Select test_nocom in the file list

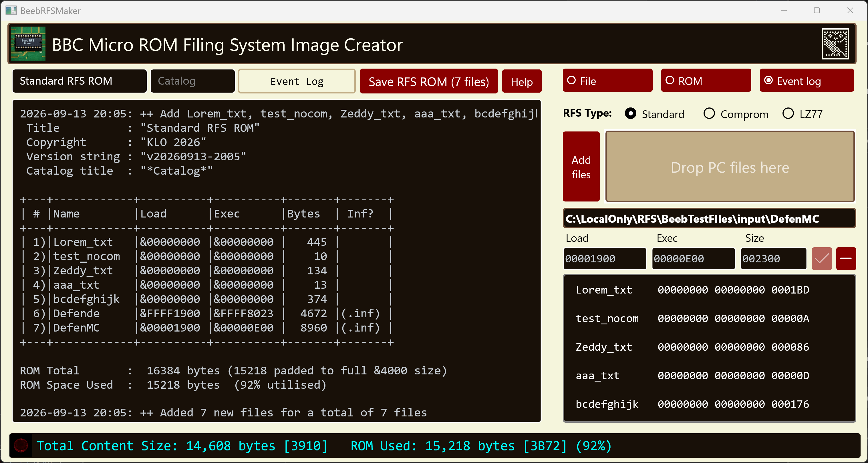(709, 319)
